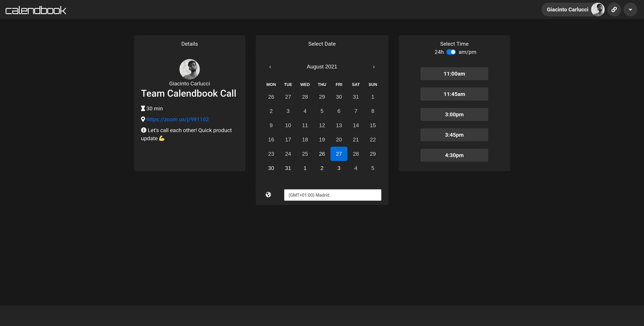Select August 27 on the calendar
This screenshot has width=644, height=326.
tap(339, 154)
